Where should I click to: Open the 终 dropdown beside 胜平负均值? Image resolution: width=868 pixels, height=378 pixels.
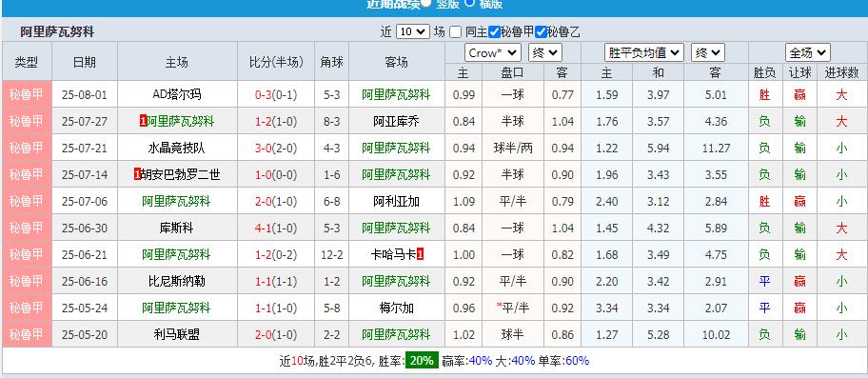(x=707, y=53)
